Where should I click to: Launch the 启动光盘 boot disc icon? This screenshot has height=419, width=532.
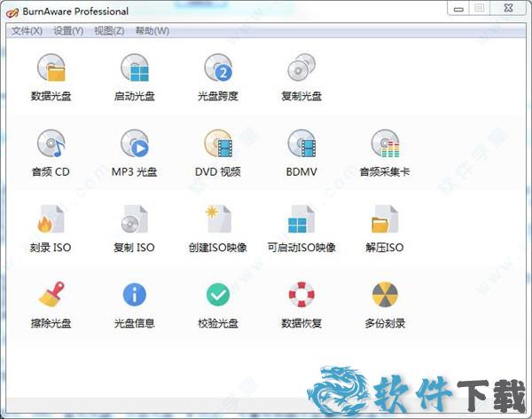click(135, 67)
